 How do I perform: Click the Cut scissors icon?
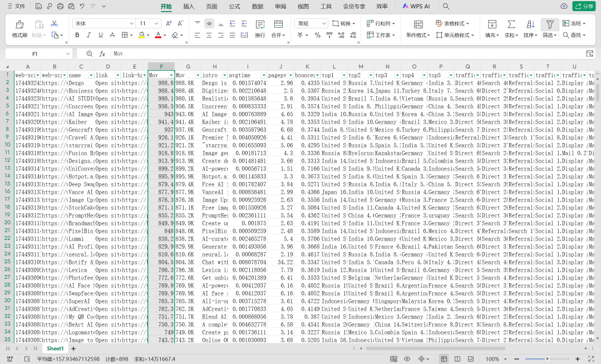54,23
